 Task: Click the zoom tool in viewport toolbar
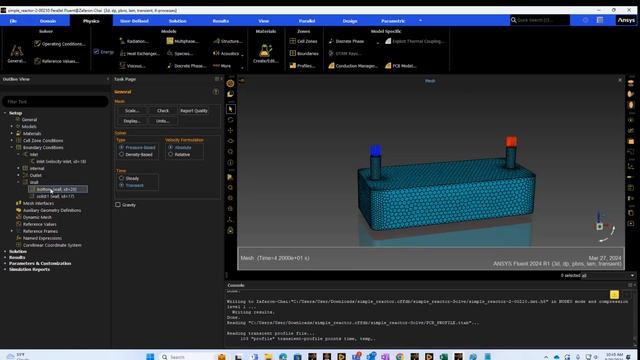point(231,152)
